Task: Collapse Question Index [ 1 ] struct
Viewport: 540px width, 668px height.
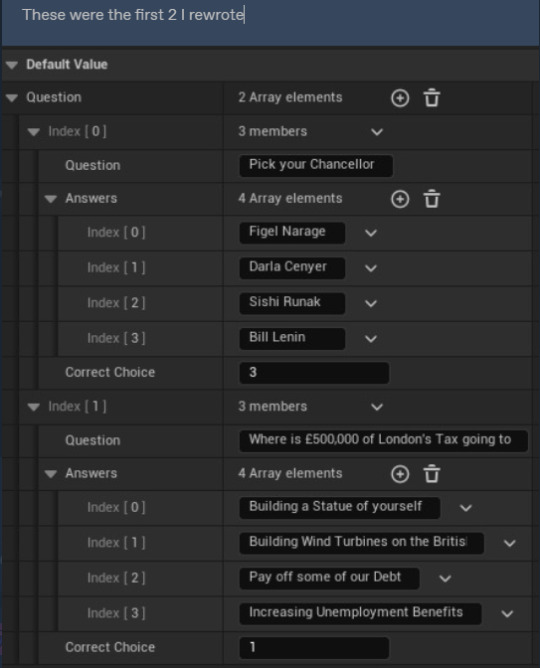Action: pyautogui.click(x=34, y=407)
